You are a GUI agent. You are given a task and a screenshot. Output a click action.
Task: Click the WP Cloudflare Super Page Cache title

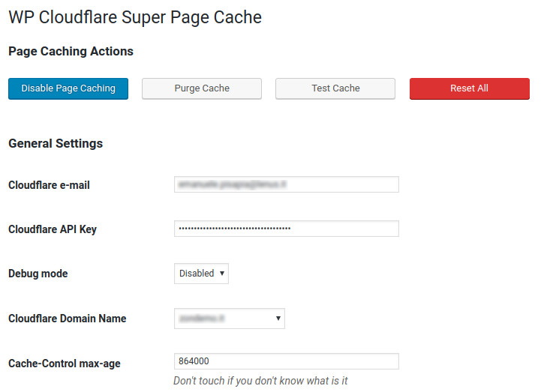135,17
